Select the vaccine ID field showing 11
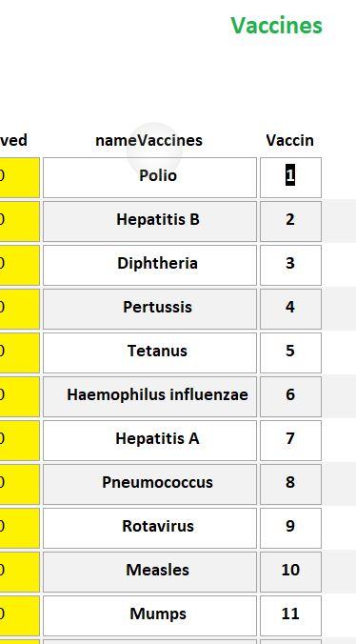The width and height of the screenshot is (356, 644). tap(290, 615)
